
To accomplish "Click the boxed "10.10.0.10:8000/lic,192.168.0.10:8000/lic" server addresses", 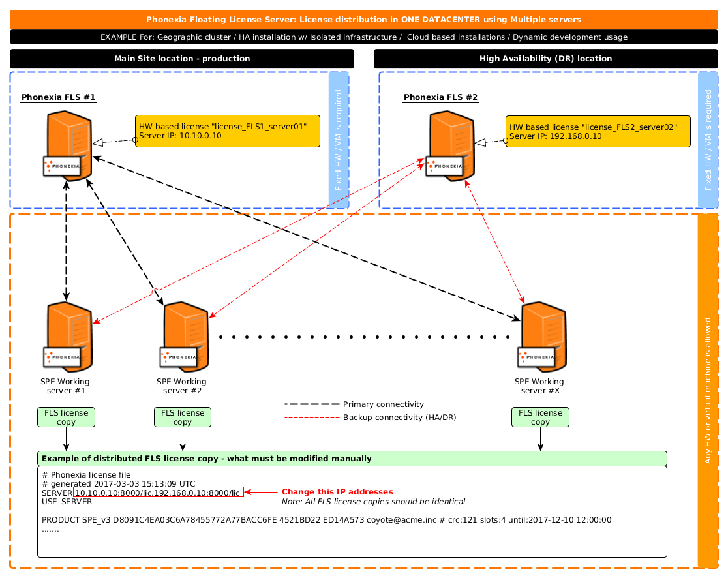I will pyautogui.click(x=159, y=493).
